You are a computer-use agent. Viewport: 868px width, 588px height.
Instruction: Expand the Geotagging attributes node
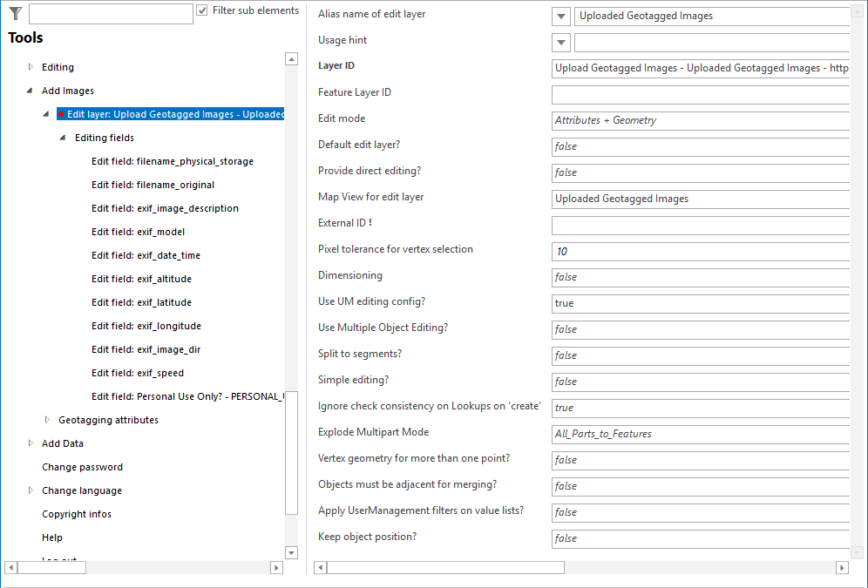(x=46, y=419)
